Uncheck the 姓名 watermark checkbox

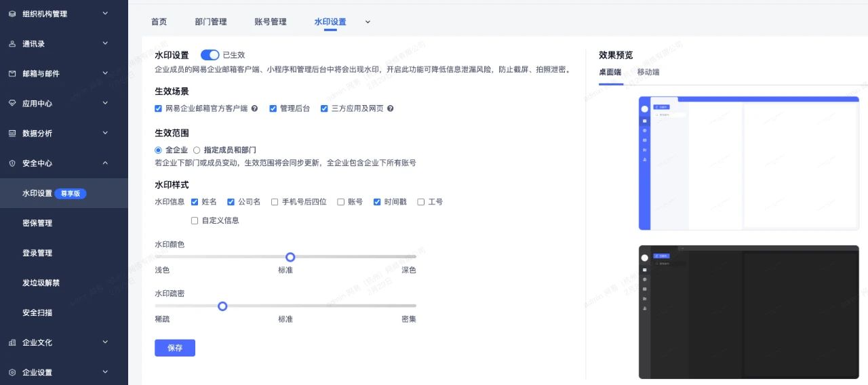195,202
